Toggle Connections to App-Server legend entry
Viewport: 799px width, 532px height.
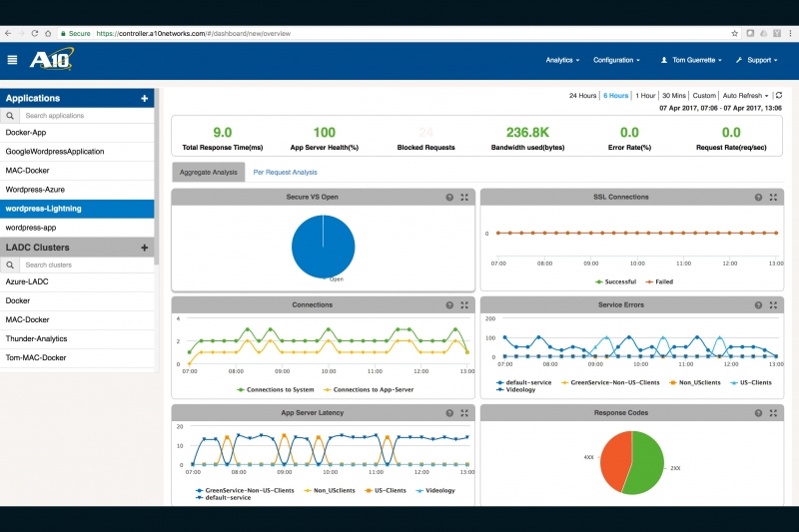(x=369, y=389)
